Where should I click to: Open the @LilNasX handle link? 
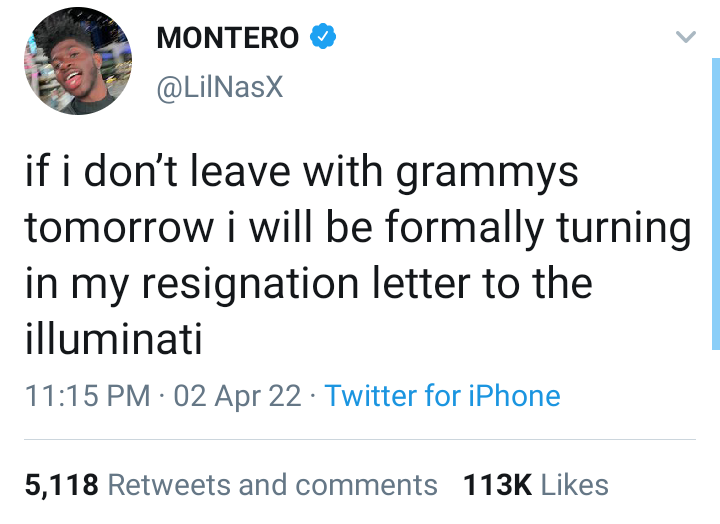click(x=220, y=88)
